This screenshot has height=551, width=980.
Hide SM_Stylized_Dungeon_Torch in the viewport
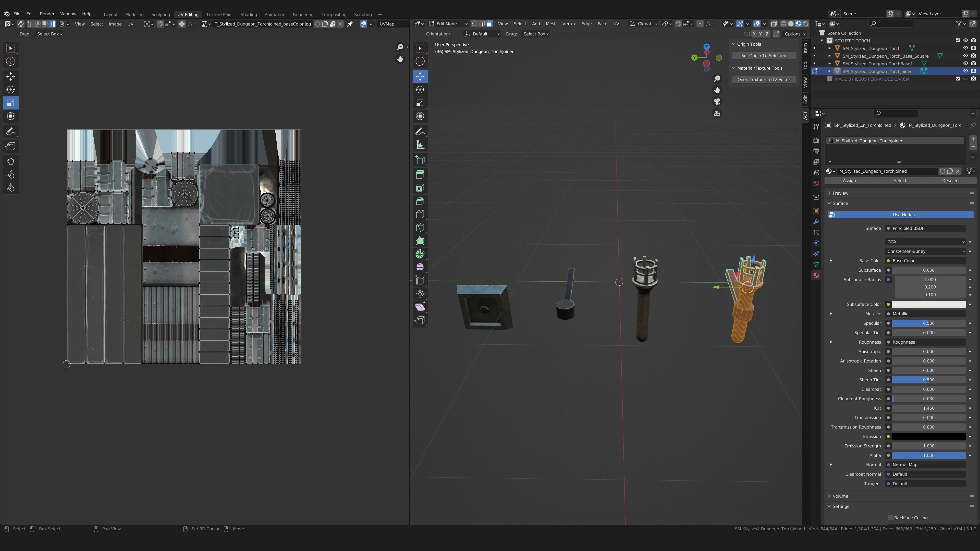coord(965,48)
